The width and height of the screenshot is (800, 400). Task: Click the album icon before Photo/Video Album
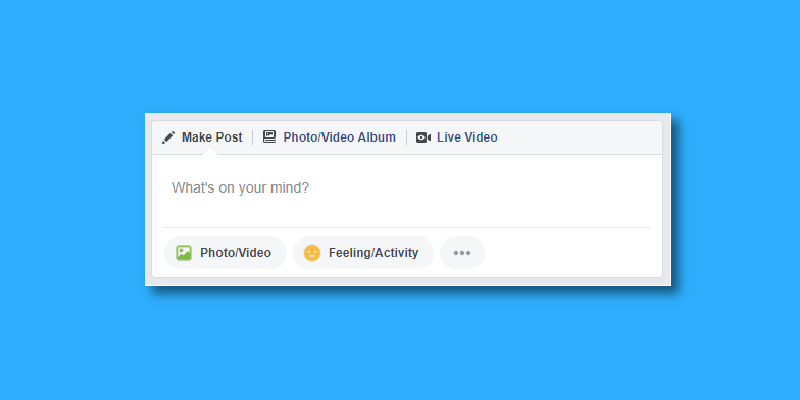click(x=269, y=137)
